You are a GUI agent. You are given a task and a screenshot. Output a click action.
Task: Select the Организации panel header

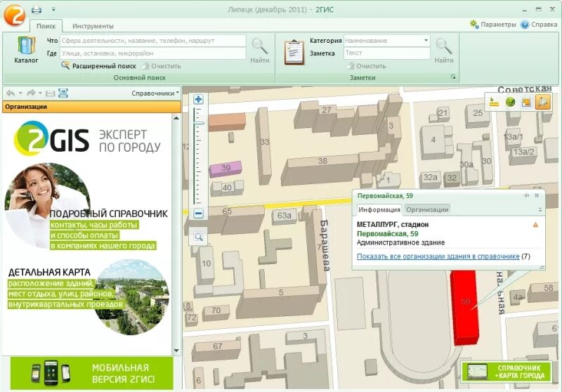91,107
